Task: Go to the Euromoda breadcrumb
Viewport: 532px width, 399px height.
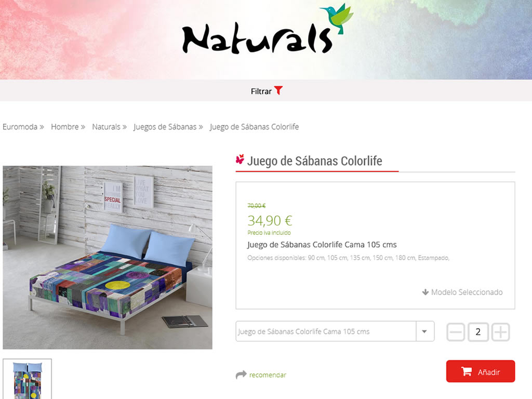Action: [x=20, y=127]
